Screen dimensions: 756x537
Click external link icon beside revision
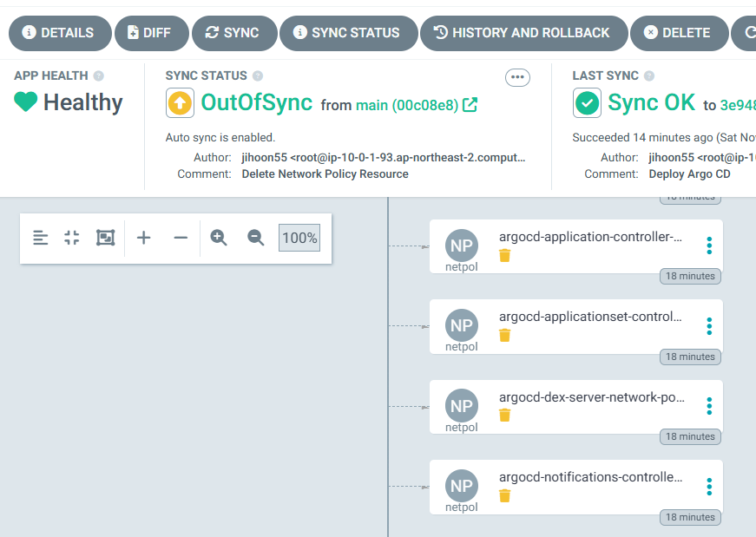(470, 105)
